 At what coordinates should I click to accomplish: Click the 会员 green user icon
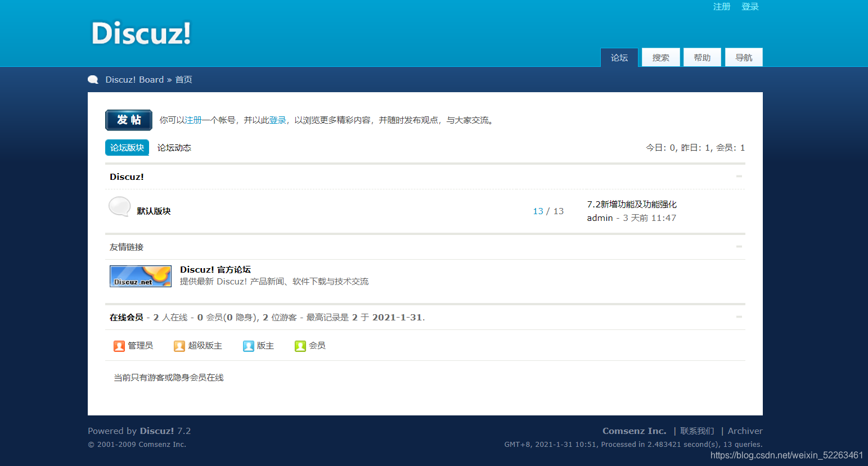pos(300,346)
